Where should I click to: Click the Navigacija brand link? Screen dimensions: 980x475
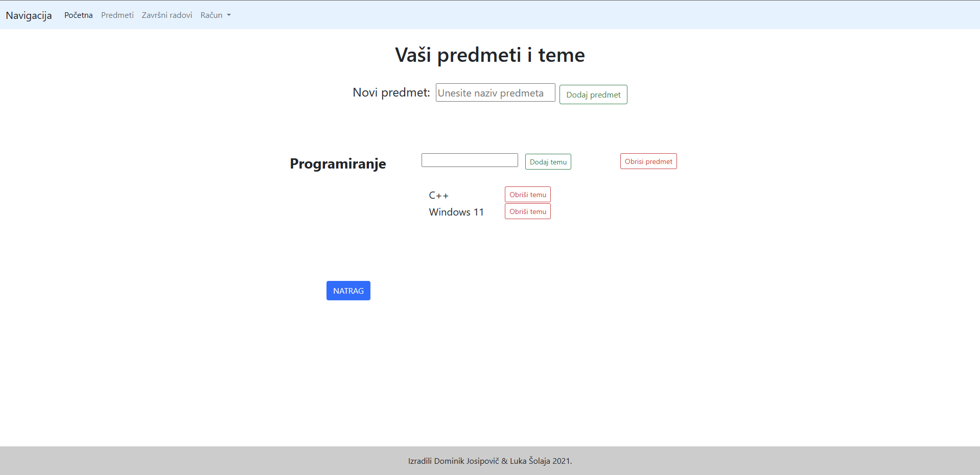28,15
